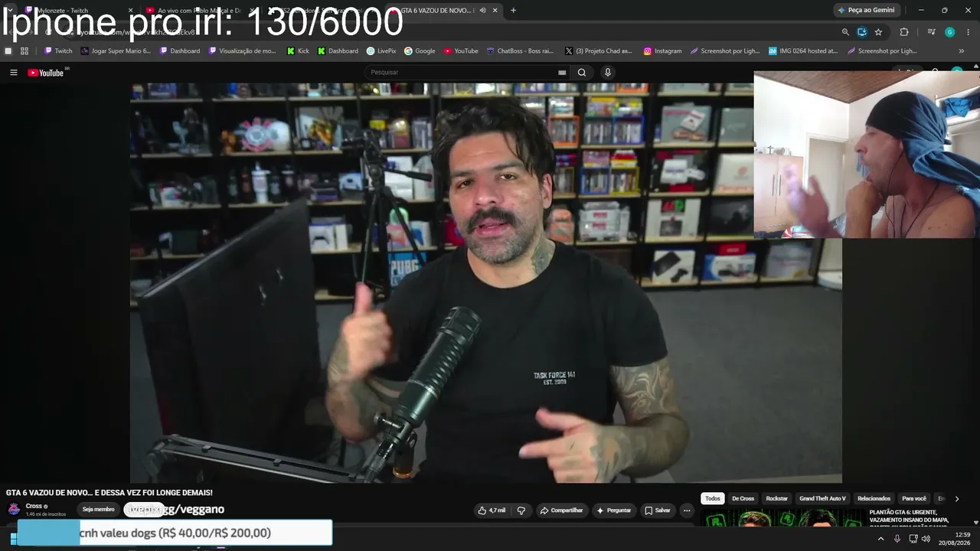This screenshot has height=551, width=980.
Task: Open the ChatBoss - Boss rai... bookmark
Action: (x=520, y=51)
